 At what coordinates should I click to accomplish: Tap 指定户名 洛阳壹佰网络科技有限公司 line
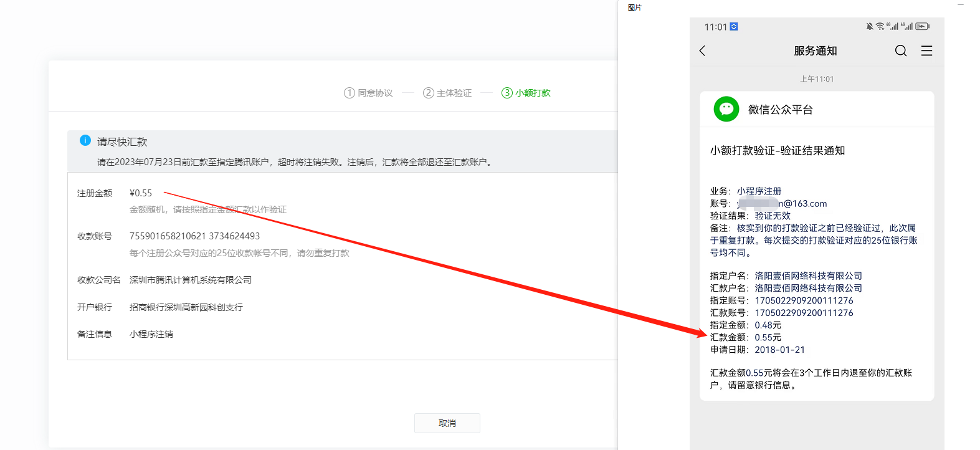point(786,275)
